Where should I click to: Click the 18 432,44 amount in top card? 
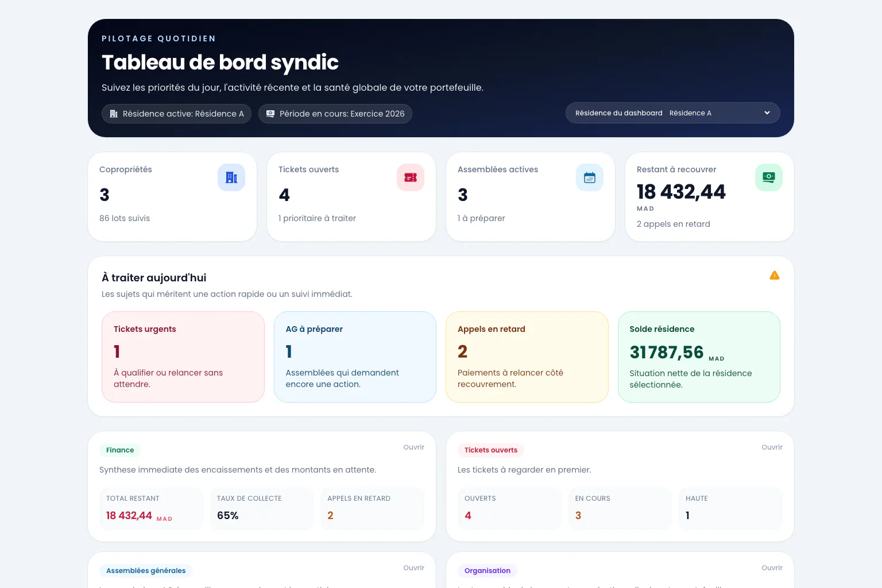tap(681, 192)
